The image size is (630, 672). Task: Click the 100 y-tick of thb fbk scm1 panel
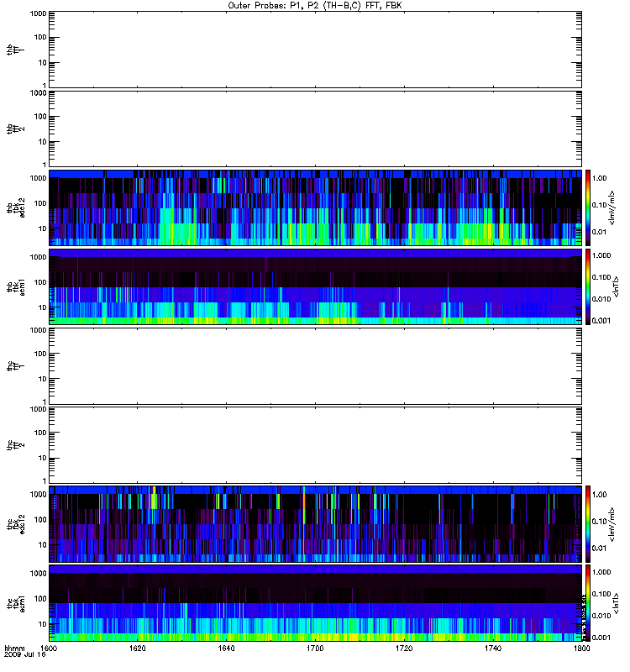40,282
